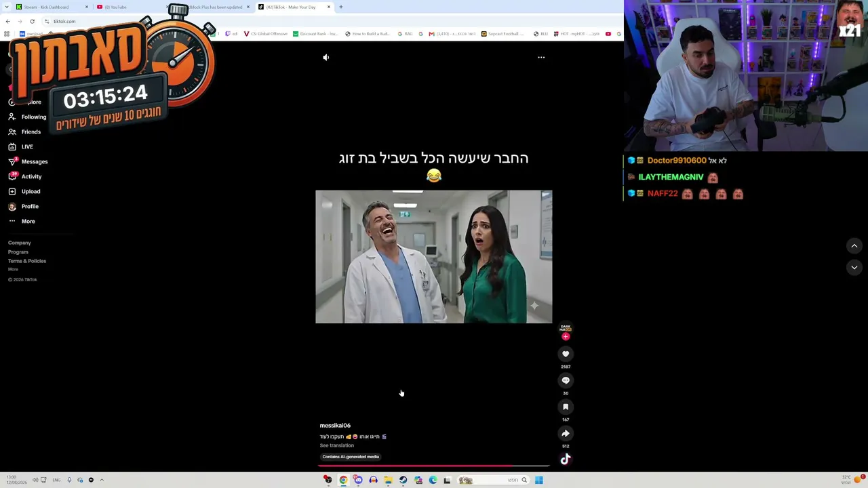Open Microsoft Edge from the taskbar
This screenshot has width=868, height=488.
433,480
